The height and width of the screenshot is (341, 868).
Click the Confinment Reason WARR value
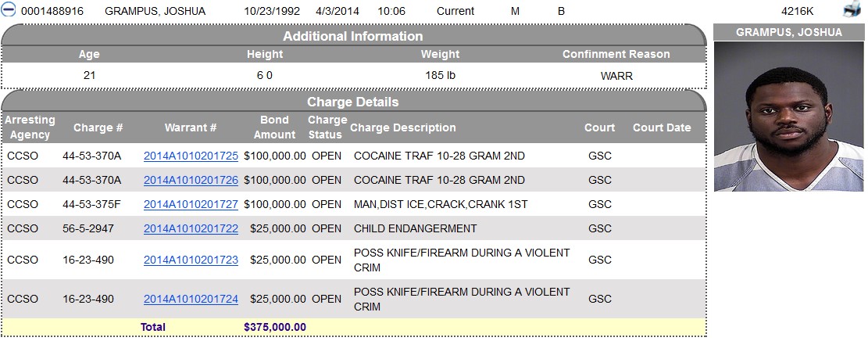[x=616, y=76]
